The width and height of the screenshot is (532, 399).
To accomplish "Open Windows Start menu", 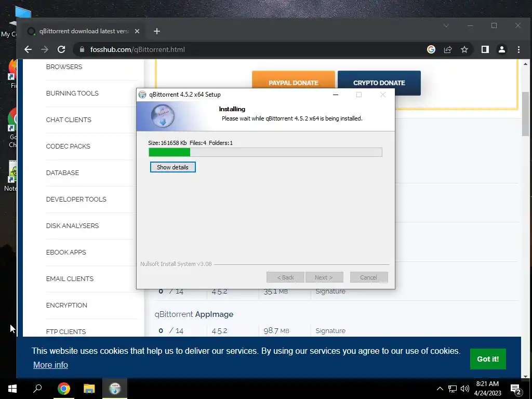I will pos(12,389).
